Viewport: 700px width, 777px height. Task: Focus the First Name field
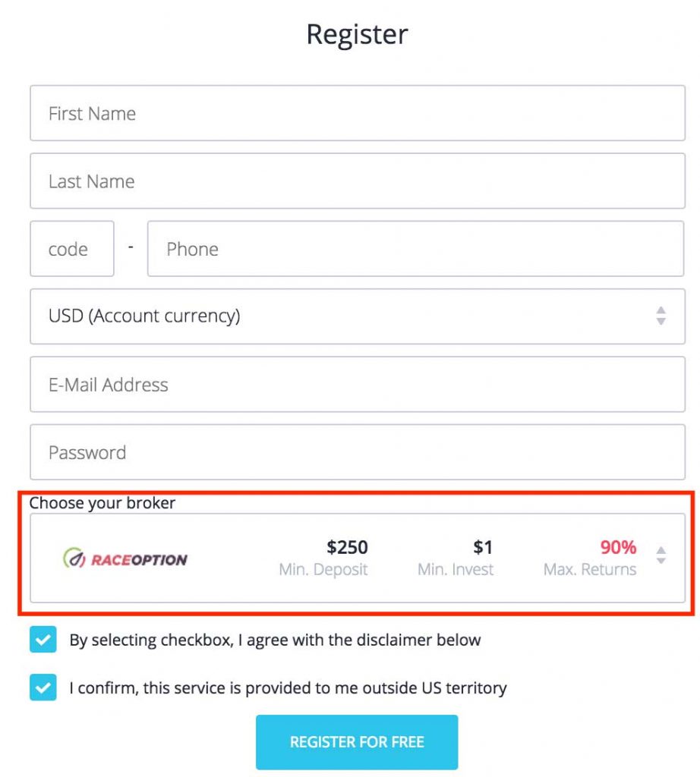(x=358, y=113)
